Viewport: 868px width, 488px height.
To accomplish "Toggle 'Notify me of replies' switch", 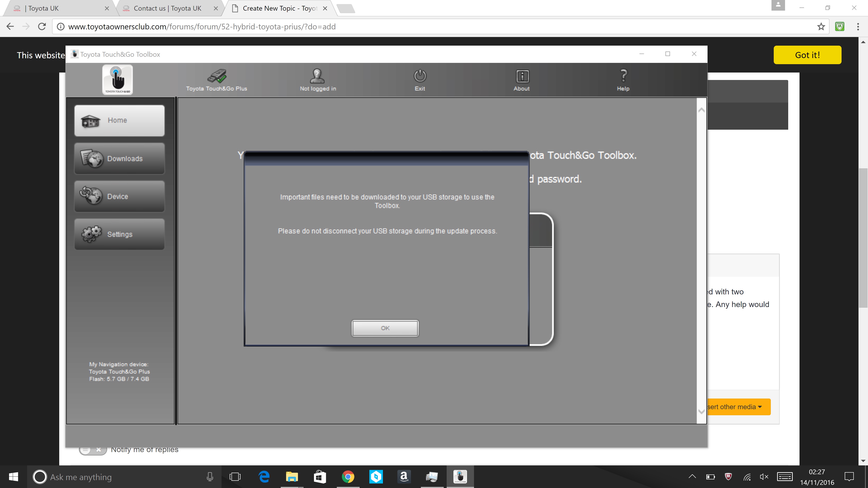I will tap(93, 450).
